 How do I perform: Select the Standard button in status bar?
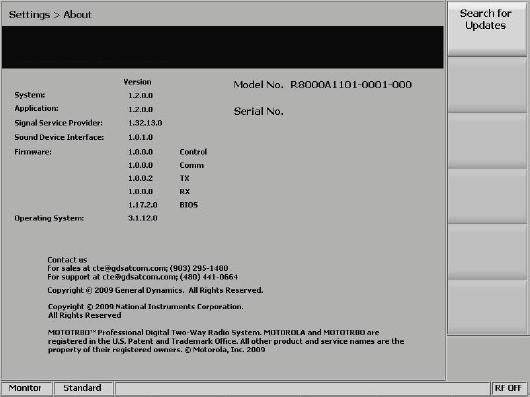(83, 388)
